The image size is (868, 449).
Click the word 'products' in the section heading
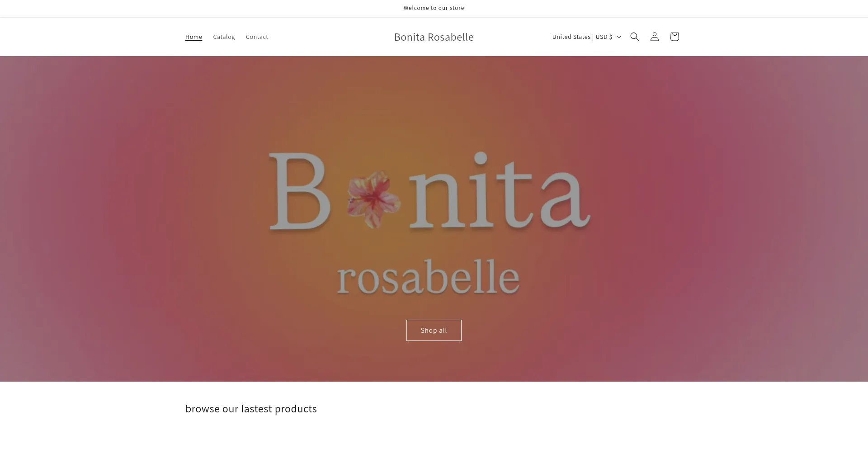296,409
